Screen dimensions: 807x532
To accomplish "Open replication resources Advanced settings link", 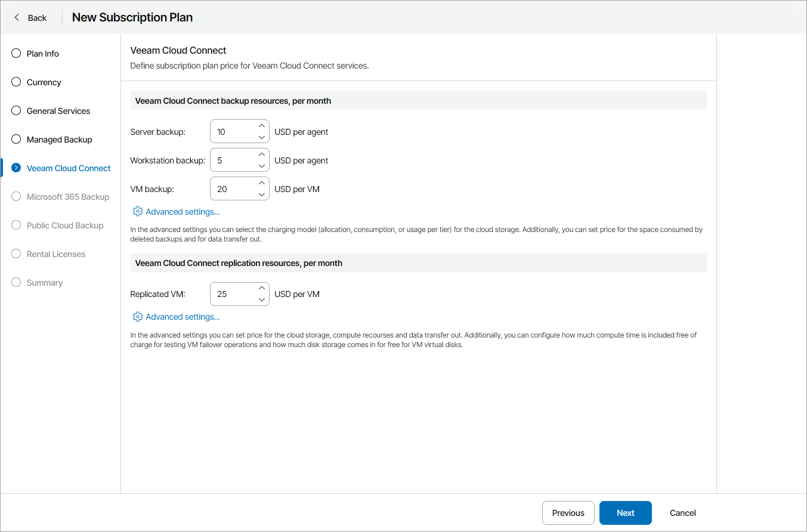I will coord(183,317).
